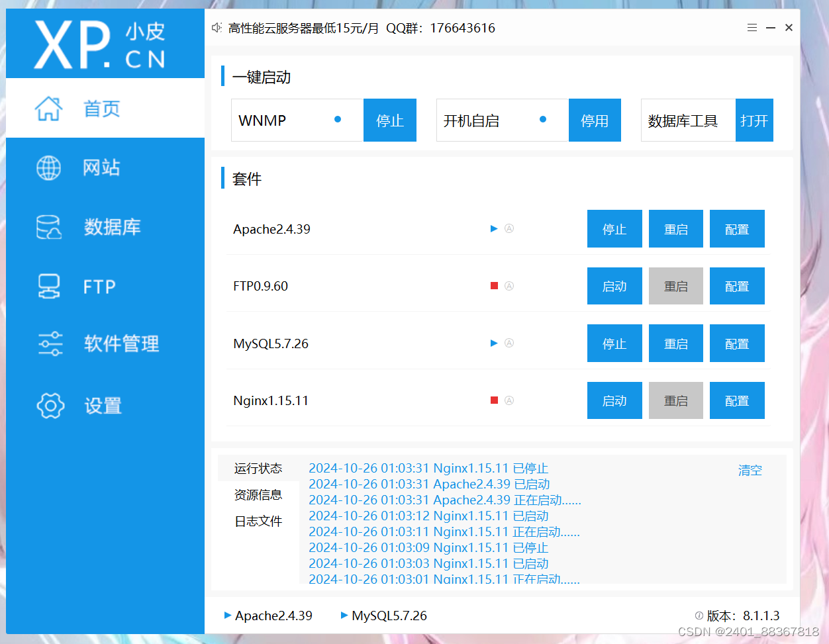Select the FTP0.9.60 label in 套件 list

(261, 286)
